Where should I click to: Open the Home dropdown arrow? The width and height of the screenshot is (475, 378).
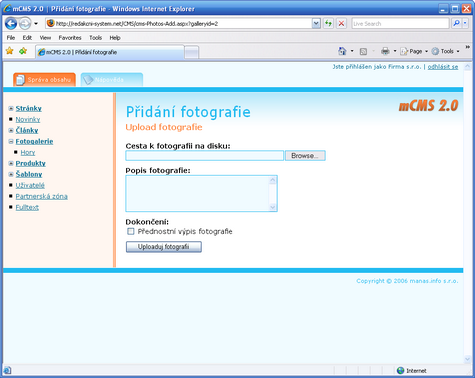pyautogui.click(x=352, y=51)
